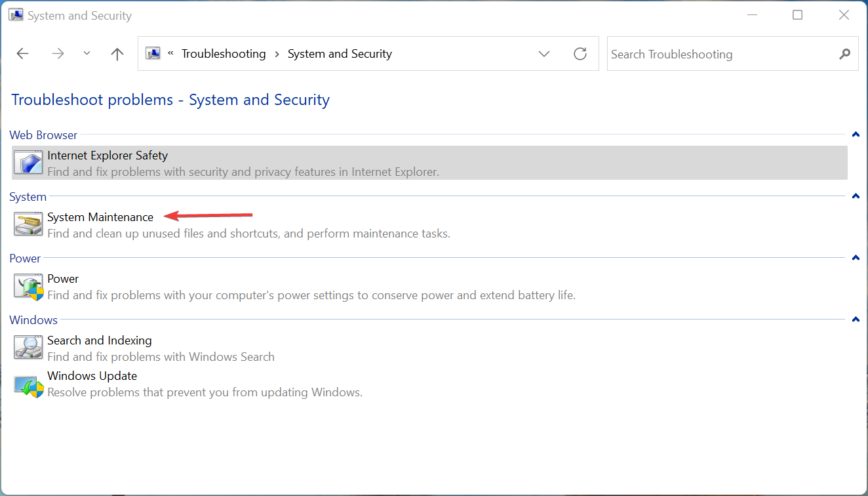Navigate back with the back arrow

(23, 54)
